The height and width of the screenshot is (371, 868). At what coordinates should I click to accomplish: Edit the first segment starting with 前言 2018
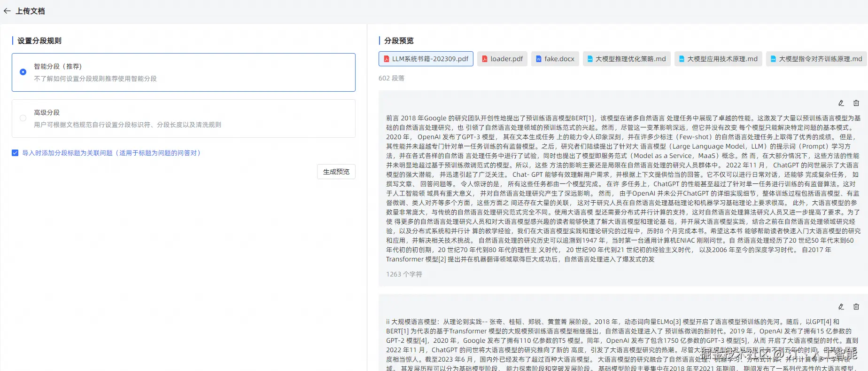click(841, 103)
